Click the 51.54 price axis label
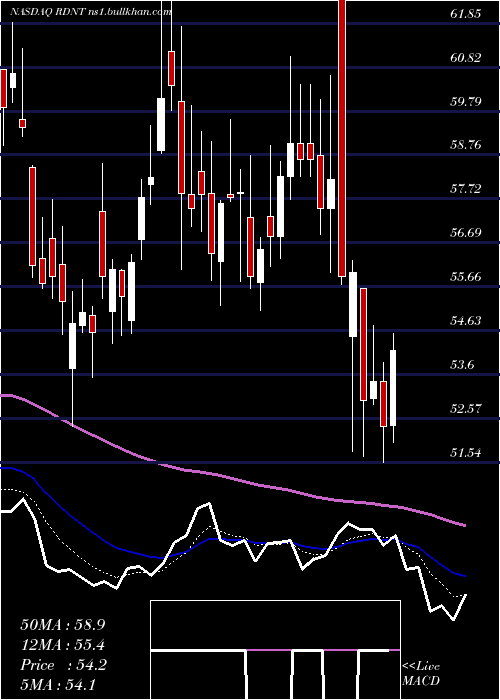The width and height of the screenshot is (500, 700). point(466,453)
